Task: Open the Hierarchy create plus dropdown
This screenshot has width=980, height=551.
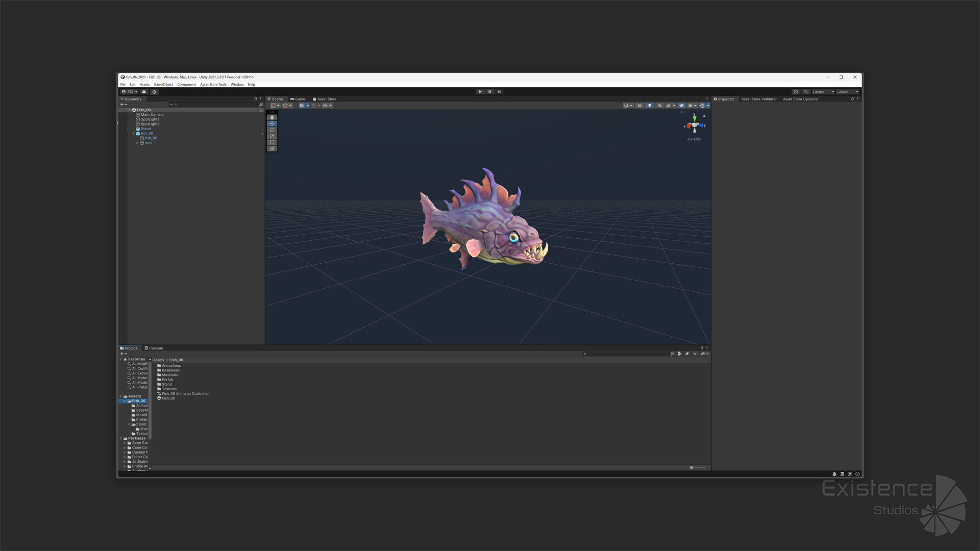Action: click(x=123, y=105)
